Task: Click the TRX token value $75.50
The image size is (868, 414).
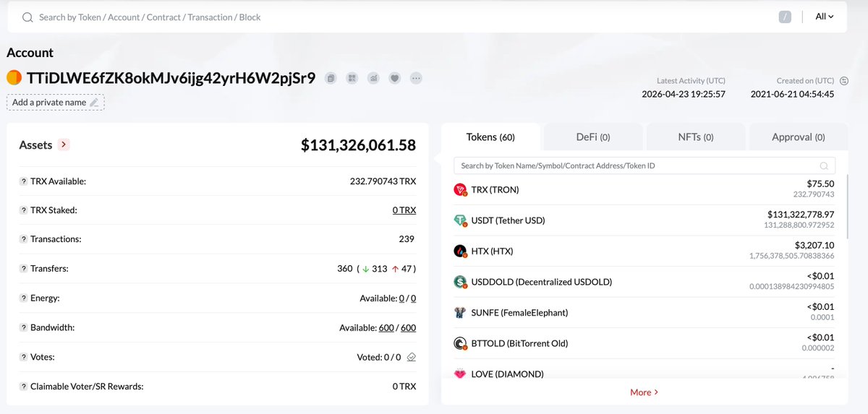Action: (x=821, y=184)
